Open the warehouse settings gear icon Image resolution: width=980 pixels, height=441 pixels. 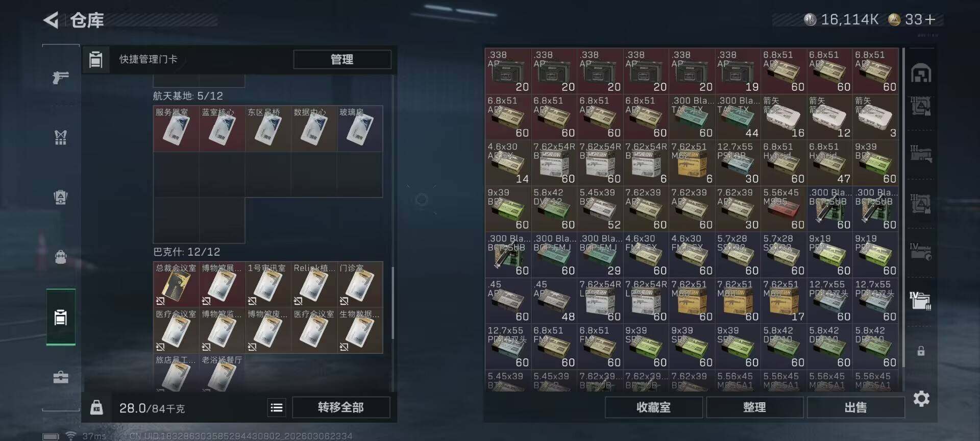pyautogui.click(x=921, y=399)
